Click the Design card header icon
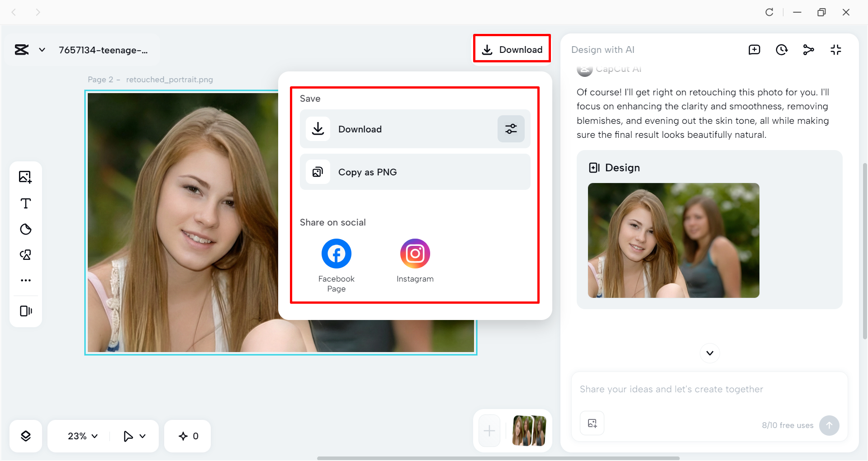Viewport: 868px width, 461px height. coord(594,168)
